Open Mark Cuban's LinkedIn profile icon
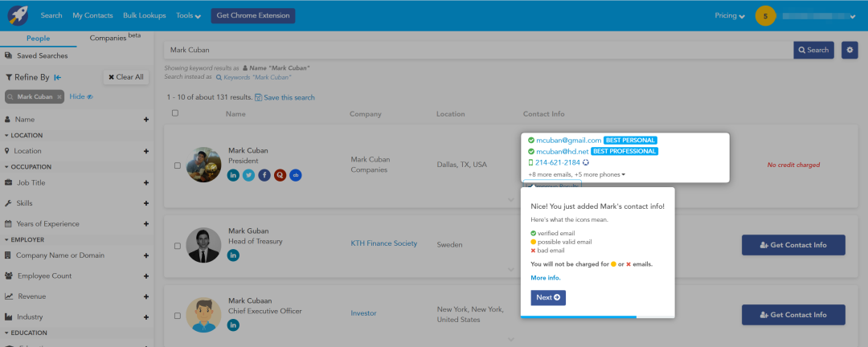 point(233,174)
